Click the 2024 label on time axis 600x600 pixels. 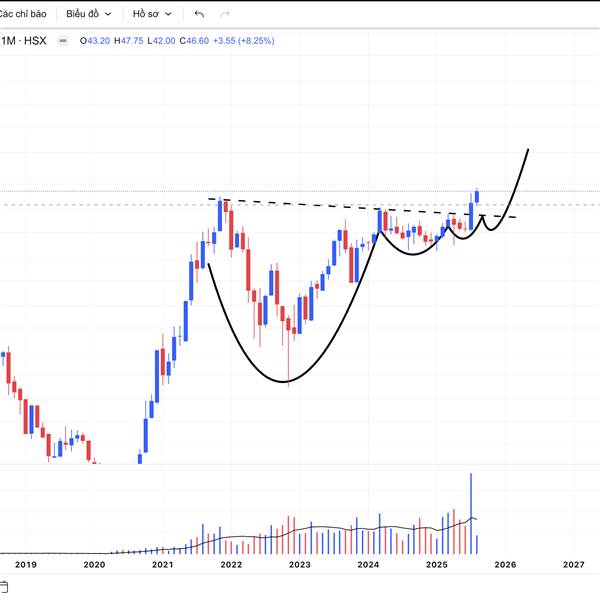pyautogui.click(x=368, y=564)
